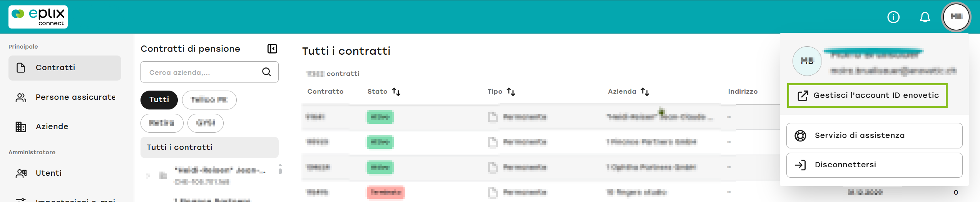Select the Retira filter chip
This screenshot has height=202, width=980.
tap(162, 123)
